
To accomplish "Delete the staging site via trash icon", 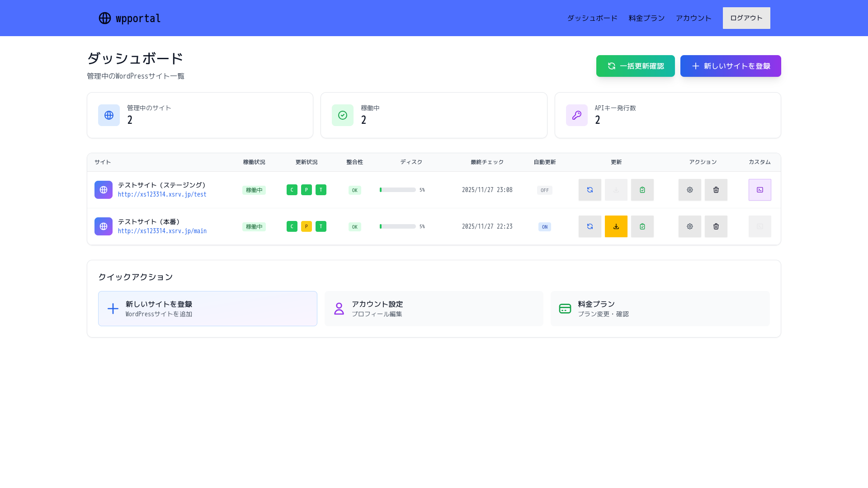I will click(716, 190).
